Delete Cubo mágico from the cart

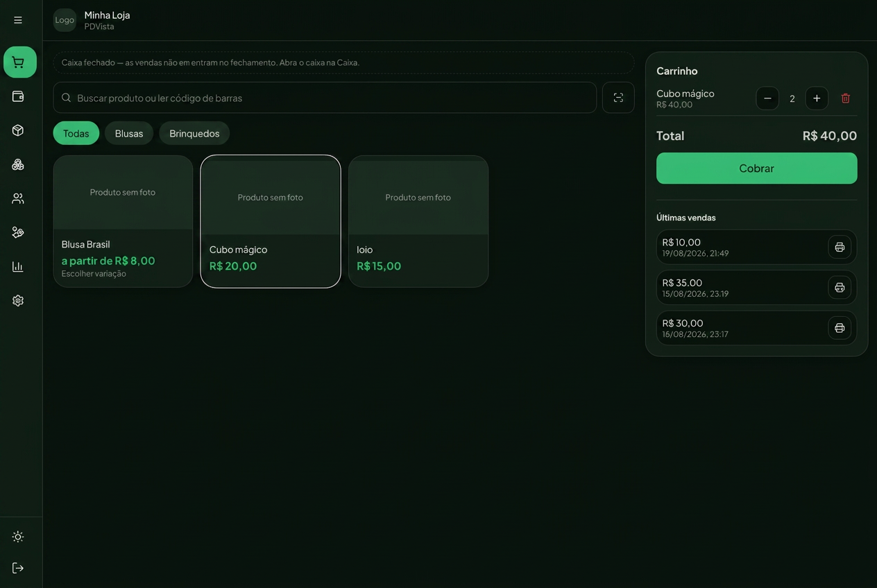click(x=845, y=98)
